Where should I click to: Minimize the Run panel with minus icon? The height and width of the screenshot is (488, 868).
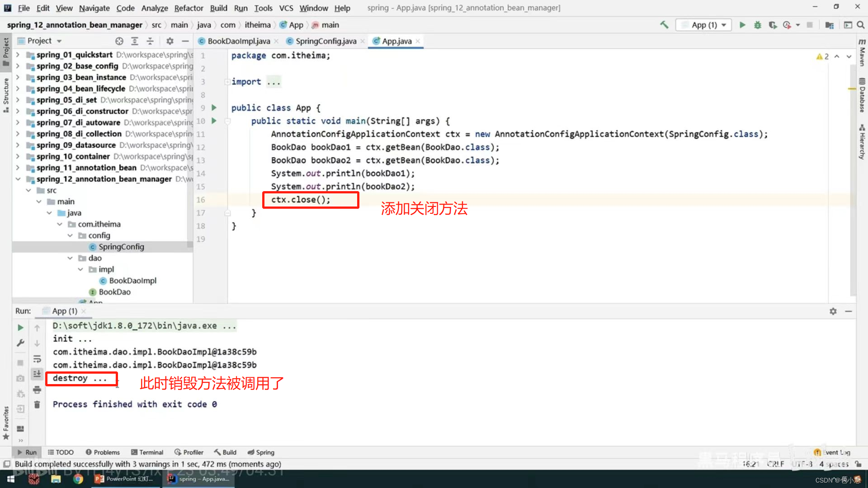(x=849, y=311)
